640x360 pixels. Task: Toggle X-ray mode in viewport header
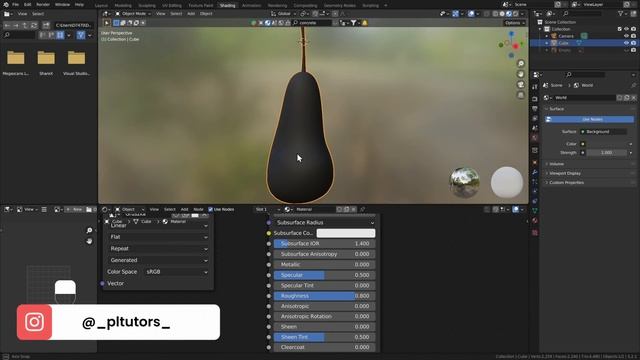pyautogui.click(x=487, y=13)
